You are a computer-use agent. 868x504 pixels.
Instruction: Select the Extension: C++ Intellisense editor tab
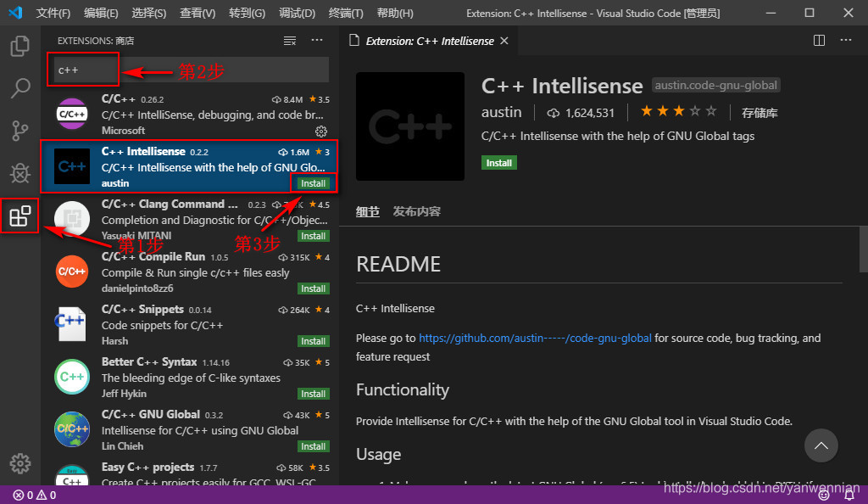point(430,41)
